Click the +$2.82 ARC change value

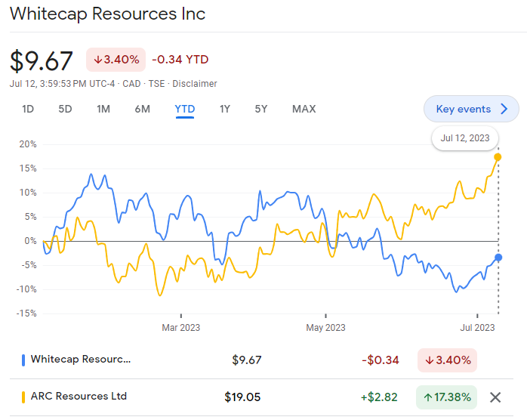pyautogui.click(x=379, y=397)
